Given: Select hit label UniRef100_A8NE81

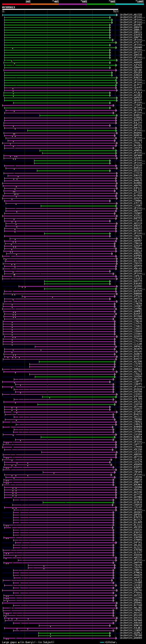Looking at the screenshot, I should tap(131, 151).
